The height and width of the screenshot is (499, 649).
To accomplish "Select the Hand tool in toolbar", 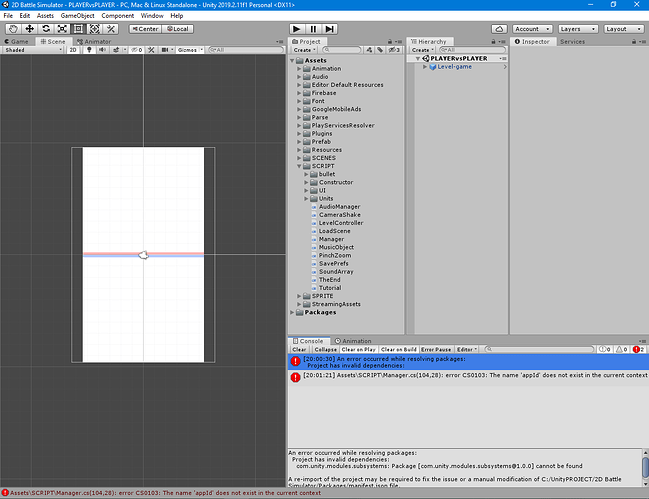I will point(13,29).
